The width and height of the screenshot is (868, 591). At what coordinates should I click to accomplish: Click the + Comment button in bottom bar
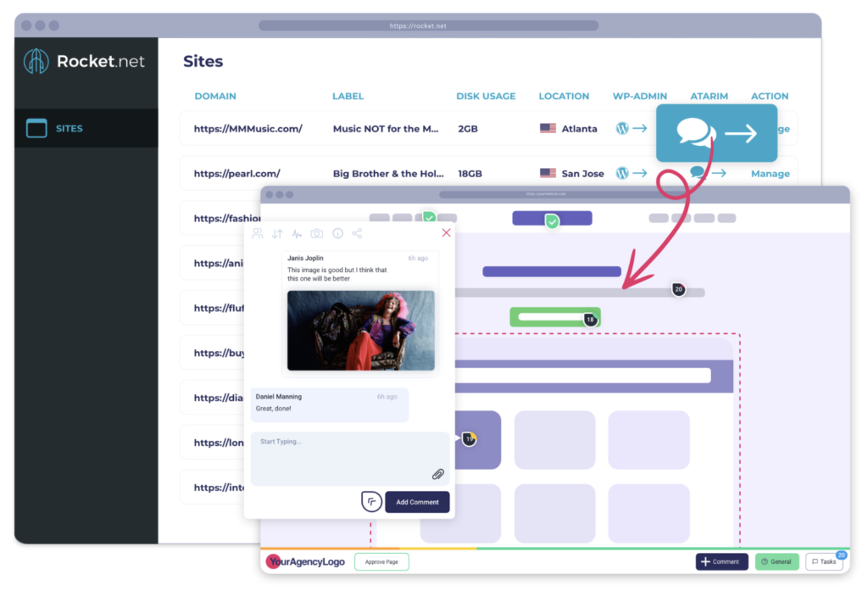[721, 561]
